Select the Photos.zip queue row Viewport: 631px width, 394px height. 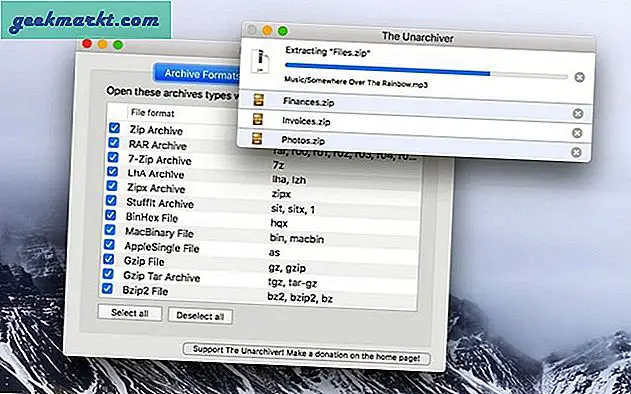(x=413, y=146)
